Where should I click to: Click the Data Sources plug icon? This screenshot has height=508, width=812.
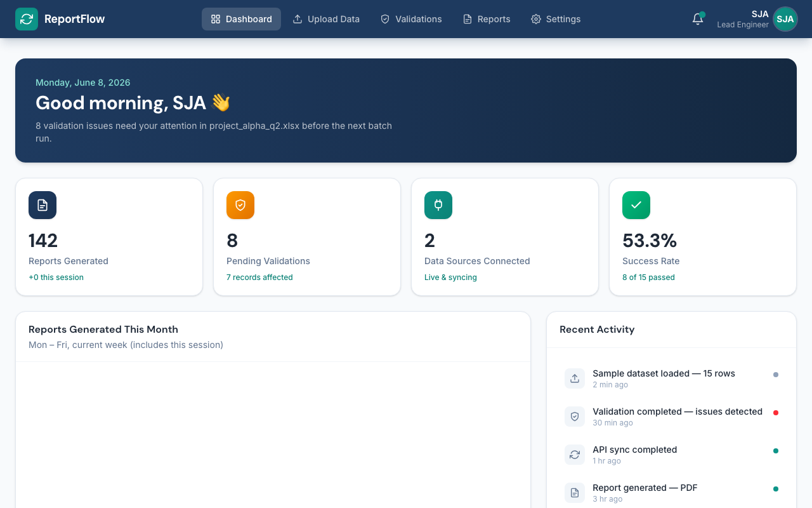pos(438,205)
